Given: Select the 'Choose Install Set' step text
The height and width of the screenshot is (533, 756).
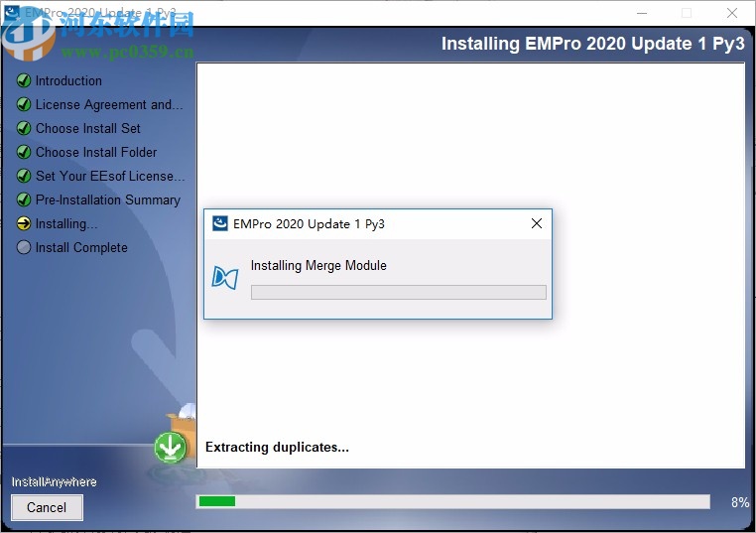Looking at the screenshot, I should click(87, 128).
